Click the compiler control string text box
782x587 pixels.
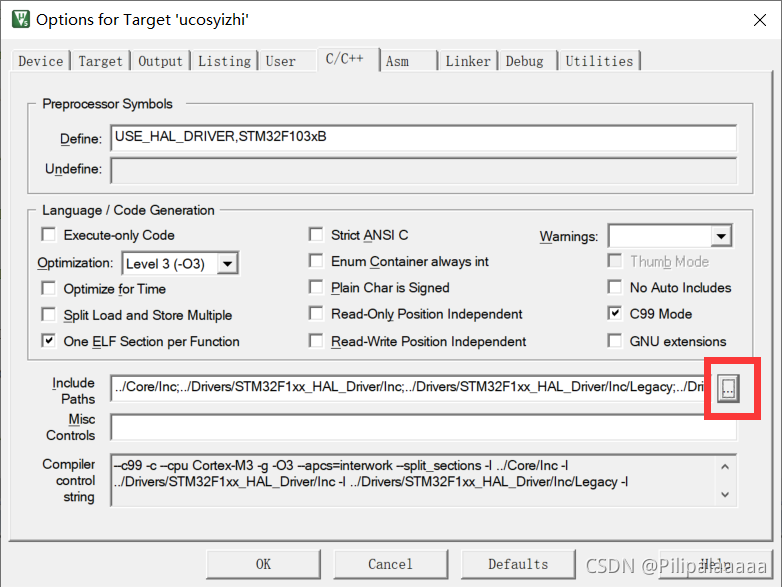pyautogui.click(x=423, y=480)
